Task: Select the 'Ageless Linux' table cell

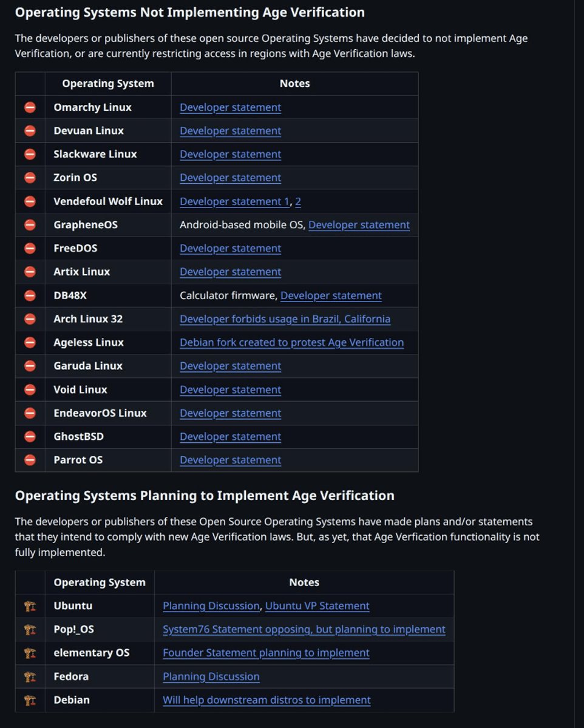Action: click(x=108, y=343)
